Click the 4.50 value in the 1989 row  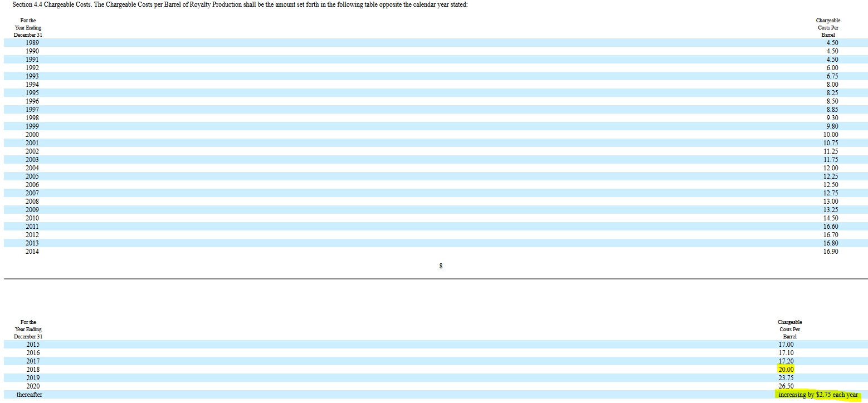tap(832, 42)
